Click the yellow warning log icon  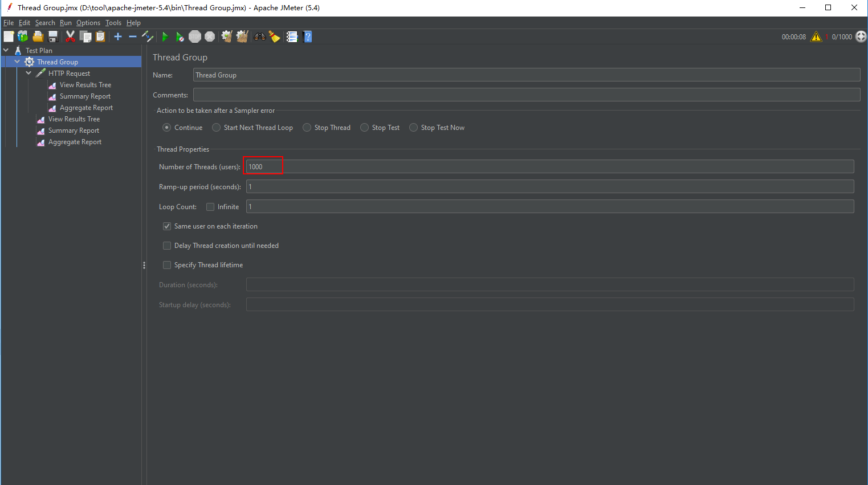(816, 36)
